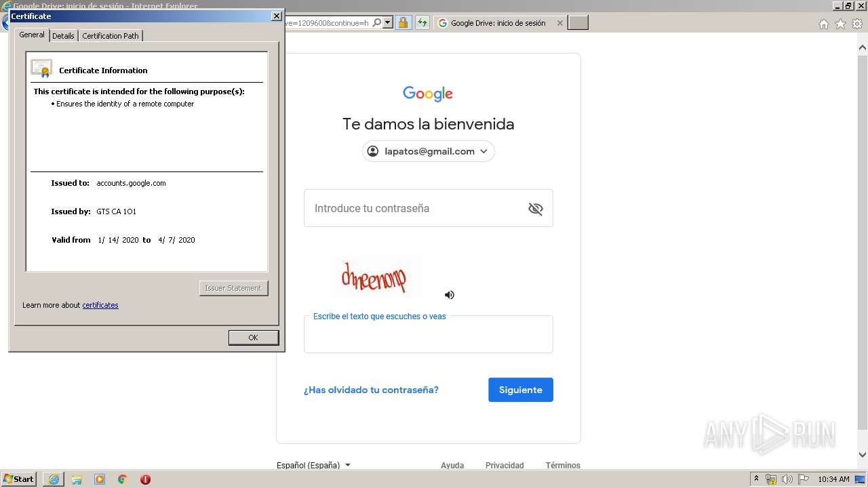This screenshot has width=868, height=488.
Task: Click the network tray icon
Action: pos(771,479)
